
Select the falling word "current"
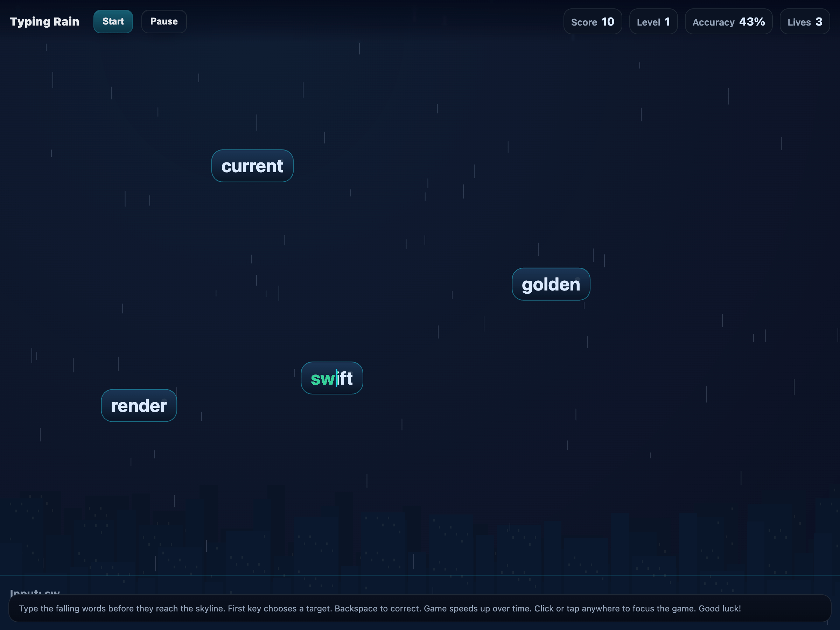pyautogui.click(x=252, y=166)
